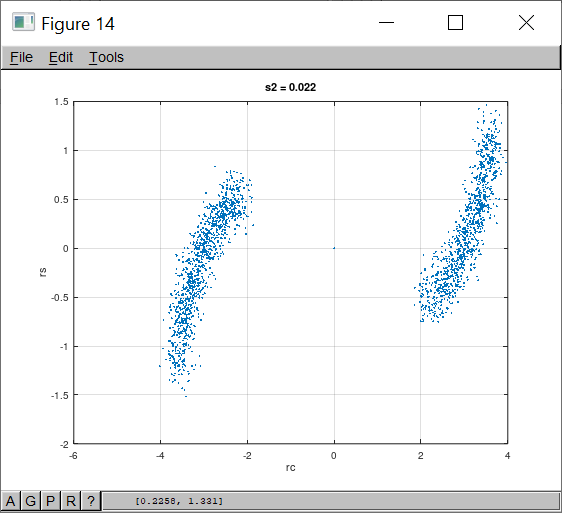Click the P print button
Viewport: 562px width, 513px height.
[51, 501]
